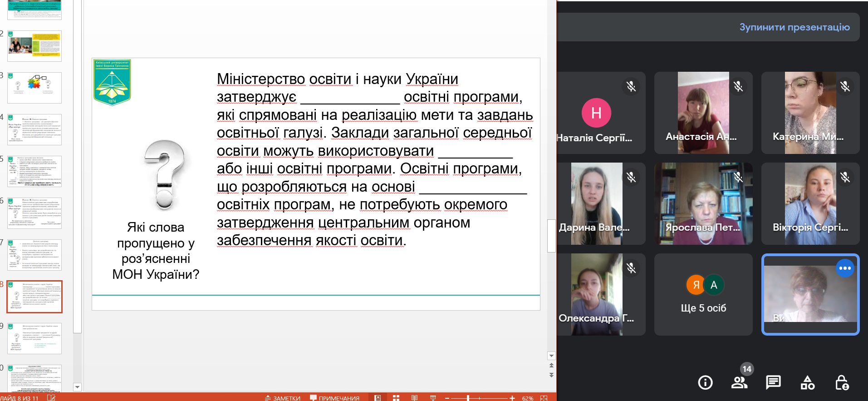Show the participants list with 14 badge
868x401 pixels.
point(739,382)
